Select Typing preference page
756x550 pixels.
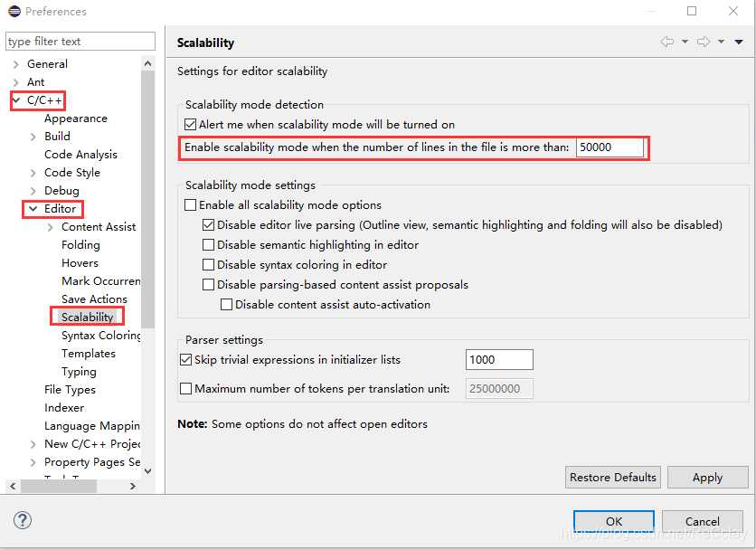pyautogui.click(x=79, y=372)
